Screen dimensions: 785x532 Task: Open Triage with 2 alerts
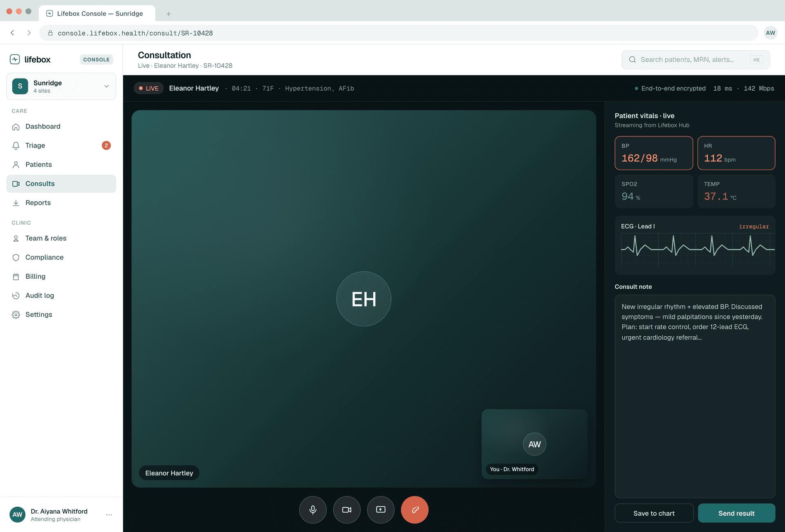coord(61,145)
